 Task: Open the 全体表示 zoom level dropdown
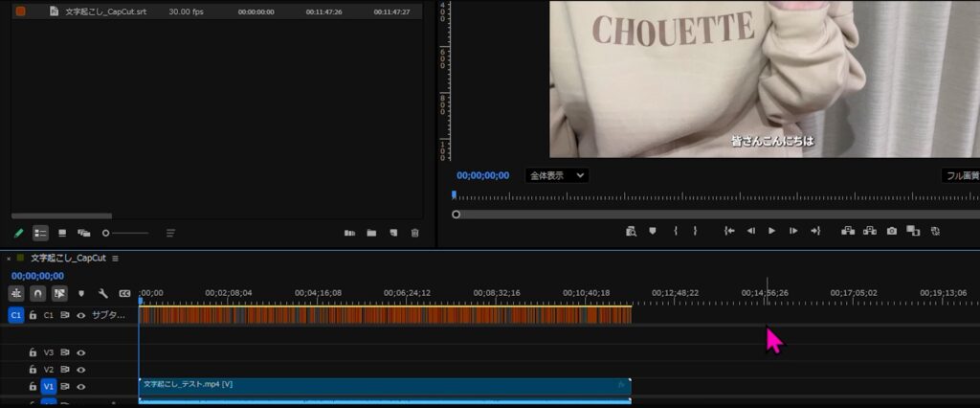pos(556,176)
